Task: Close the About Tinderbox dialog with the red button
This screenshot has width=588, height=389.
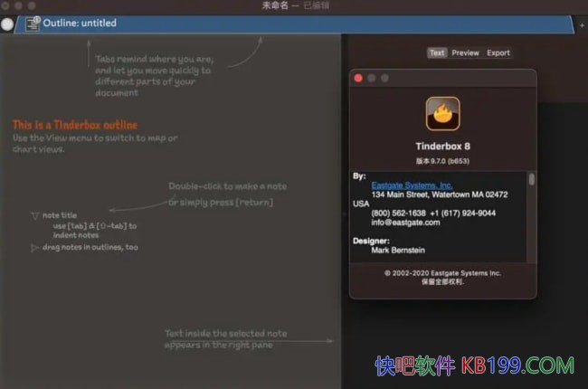Action: [358, 79]
